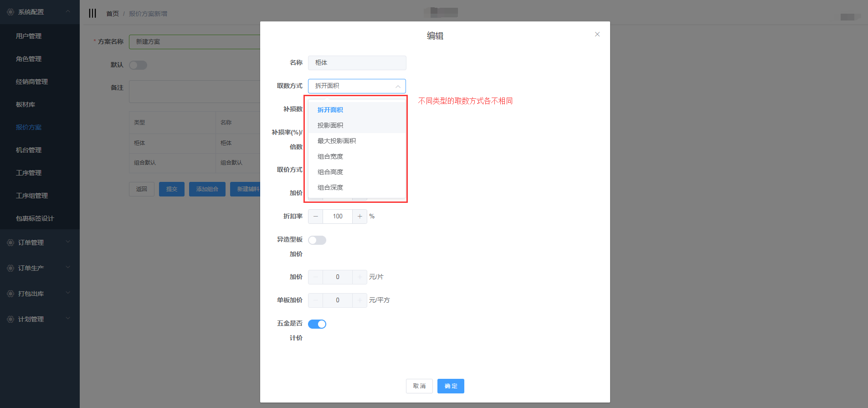Select 投影面积 from the dropdown list
Screen dimensions: 868x408
point(330,125)
